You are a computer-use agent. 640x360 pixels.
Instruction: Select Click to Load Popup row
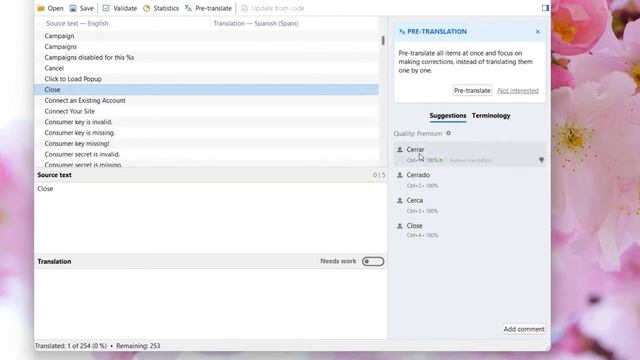point(206,79)
